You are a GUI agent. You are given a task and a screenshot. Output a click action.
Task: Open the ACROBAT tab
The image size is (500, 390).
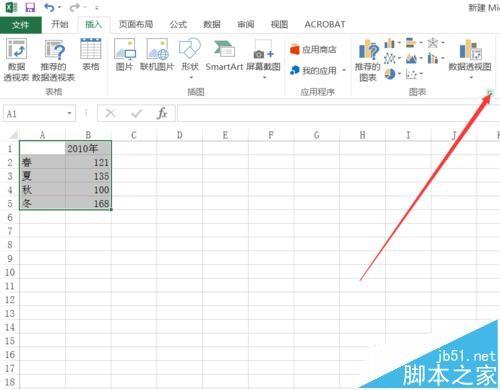325,24
